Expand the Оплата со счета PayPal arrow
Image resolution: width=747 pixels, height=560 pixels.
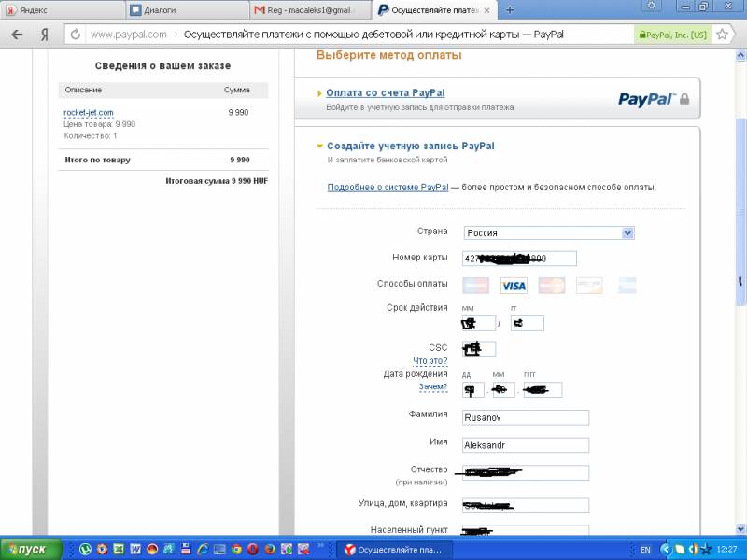click(x=319, y=93)
